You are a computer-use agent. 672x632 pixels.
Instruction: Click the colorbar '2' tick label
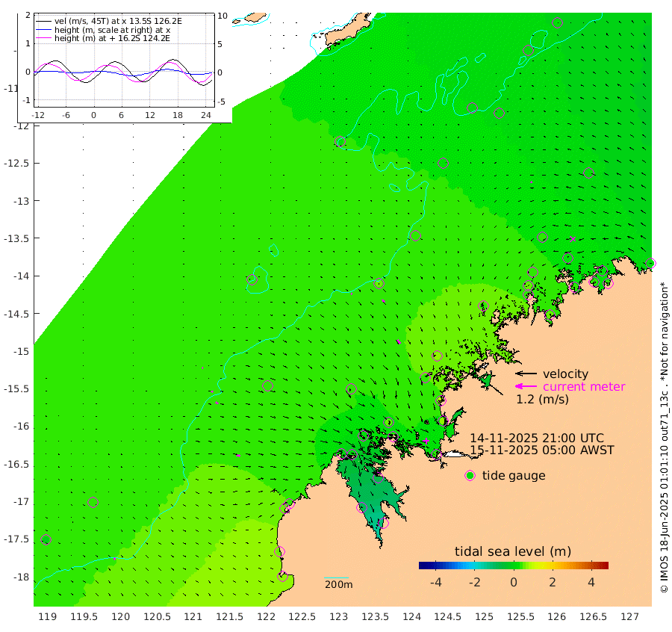tap(553, 582)
